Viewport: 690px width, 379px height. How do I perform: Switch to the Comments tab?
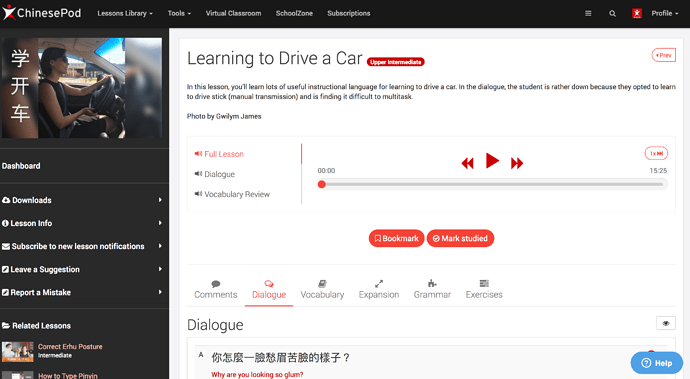pyautogui.click(x=216, y=290)
